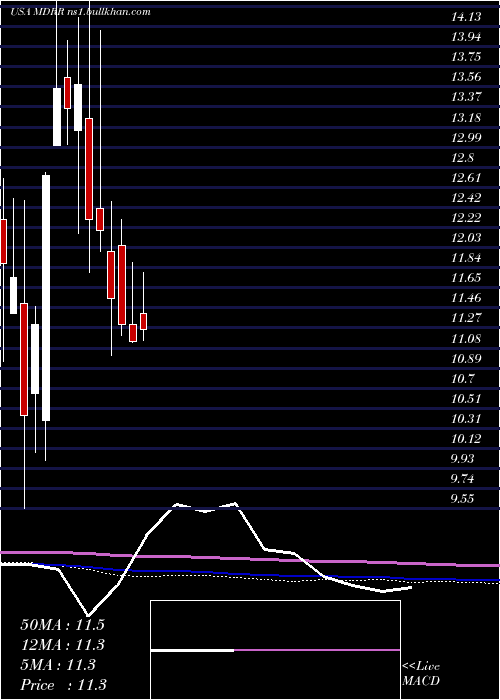
Task: Click the 5MA : 11.3 readout
Action: tap(58, 665)
